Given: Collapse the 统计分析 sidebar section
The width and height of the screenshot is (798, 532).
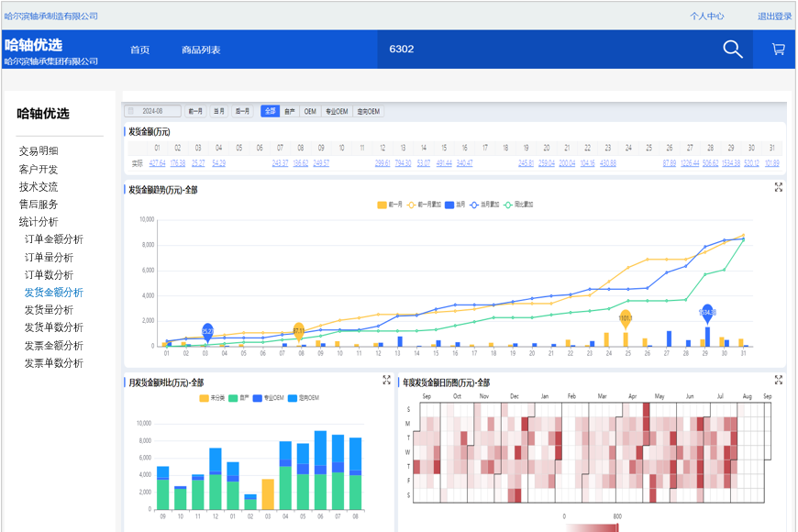Looking at the screenshot, I should pyautogui.click(x=39, y=222).
